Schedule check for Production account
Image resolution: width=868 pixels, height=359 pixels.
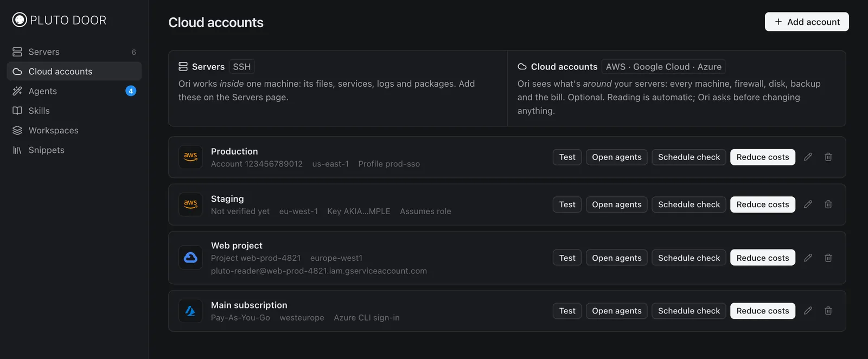click(689, 157)
